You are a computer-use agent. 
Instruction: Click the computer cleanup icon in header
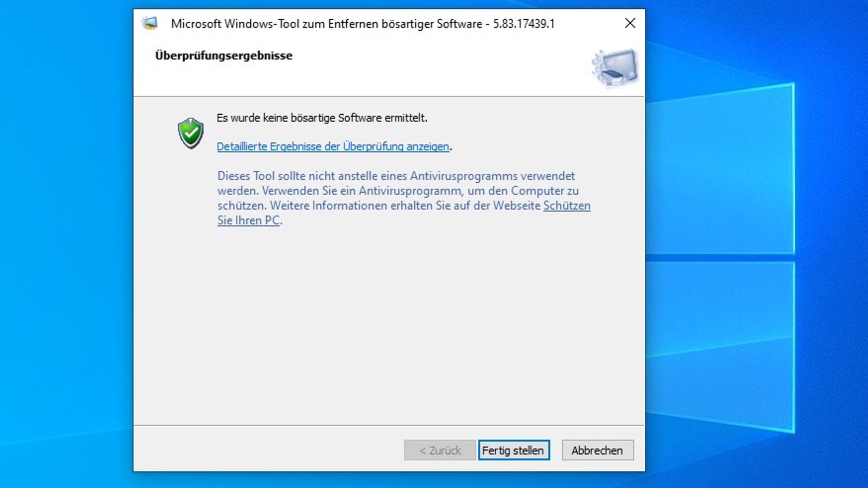[615, 68]
